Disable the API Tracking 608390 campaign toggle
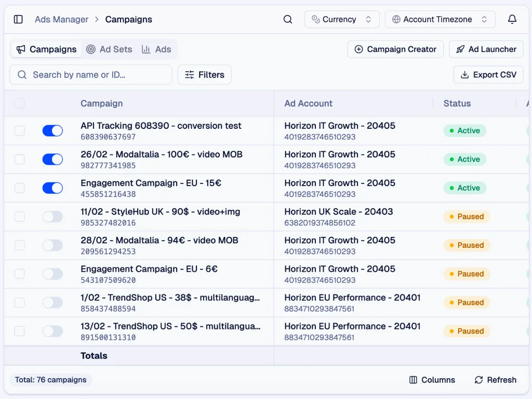Viewport: 532px width, 399px height. click(52, 131)
